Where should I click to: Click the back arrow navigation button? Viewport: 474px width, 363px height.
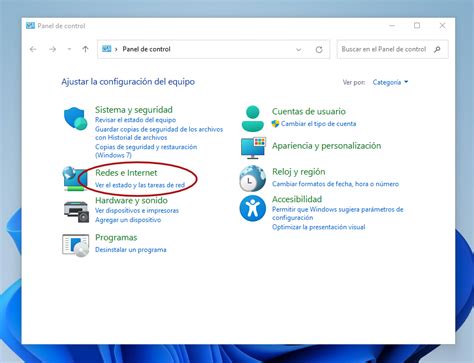[33, 49]
